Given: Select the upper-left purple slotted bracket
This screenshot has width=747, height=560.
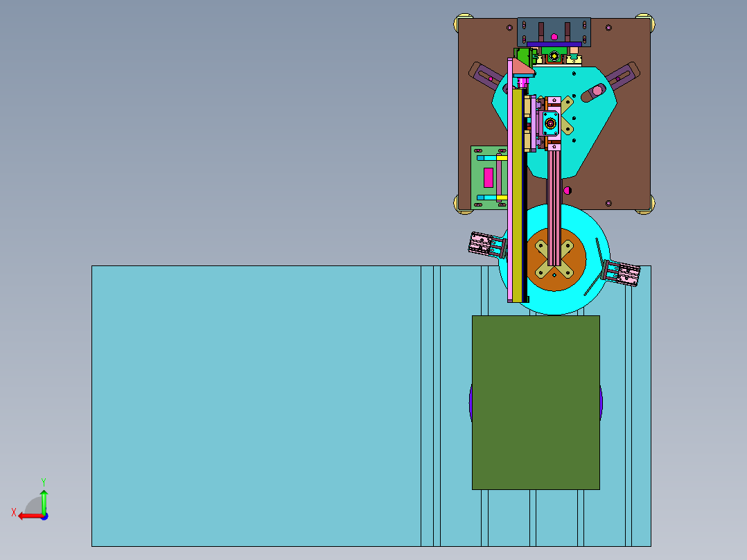Looking at the screenshot, I should pyautogui.click(x=486, y=76).
